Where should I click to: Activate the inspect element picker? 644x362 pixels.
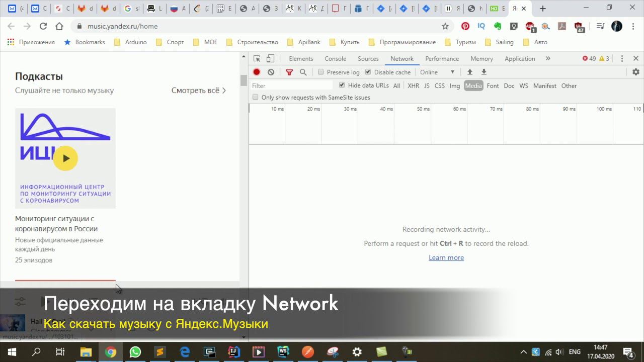(257, 58)
